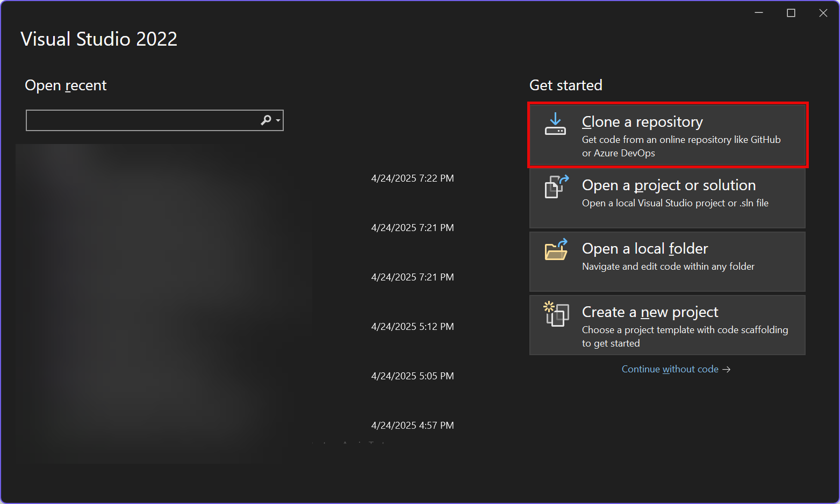The width and height of the screenshot is (840, 504).
Task: Click the Create a new project icon
Action: point(556,314)
